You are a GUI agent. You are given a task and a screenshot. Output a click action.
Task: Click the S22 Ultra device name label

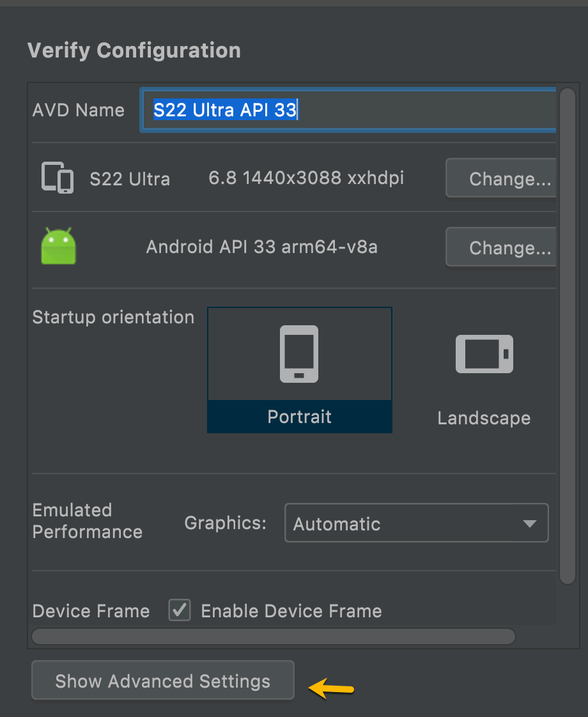coord(130,179)
